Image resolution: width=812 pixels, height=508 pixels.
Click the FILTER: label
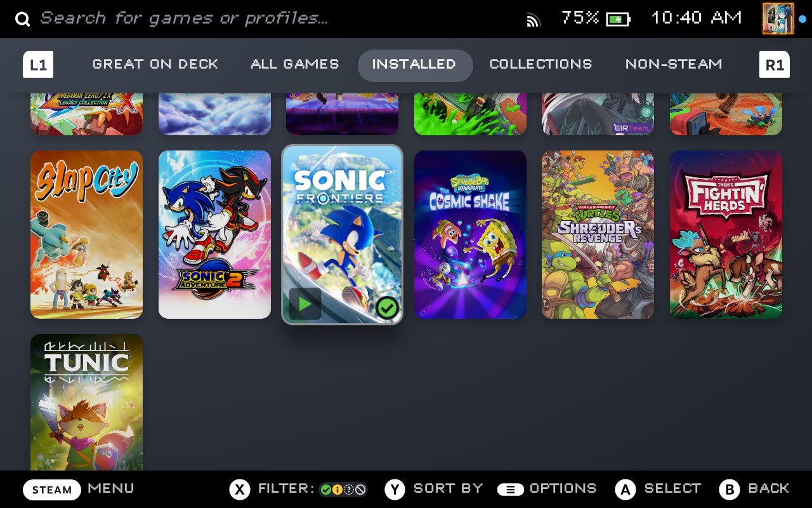tap(286, 488)
